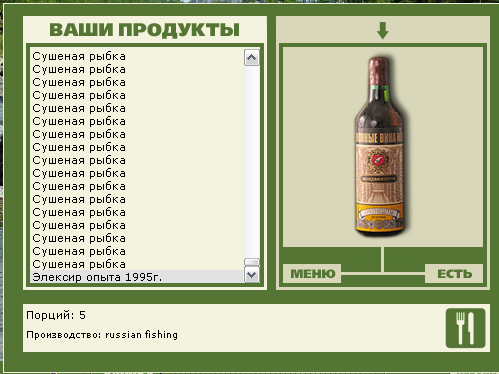Click the wine bottle product image
This screenshot has height=374, width=499.
tap(380, 147)
